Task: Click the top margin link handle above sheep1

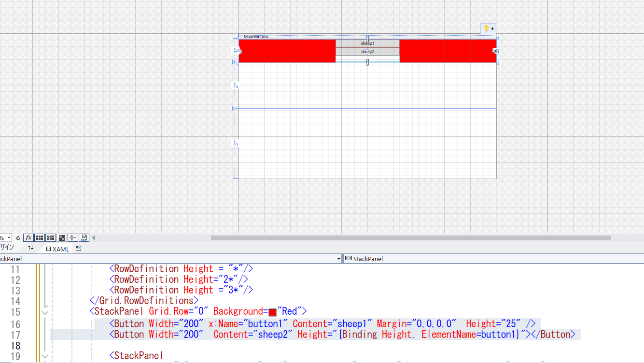Action: pyautogui.click(x=367, y=39)
